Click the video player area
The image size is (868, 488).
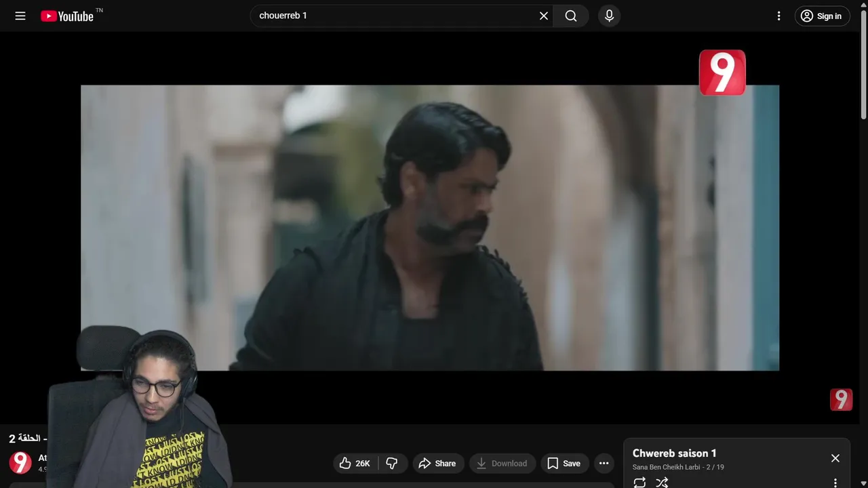(x=430, y=228)
